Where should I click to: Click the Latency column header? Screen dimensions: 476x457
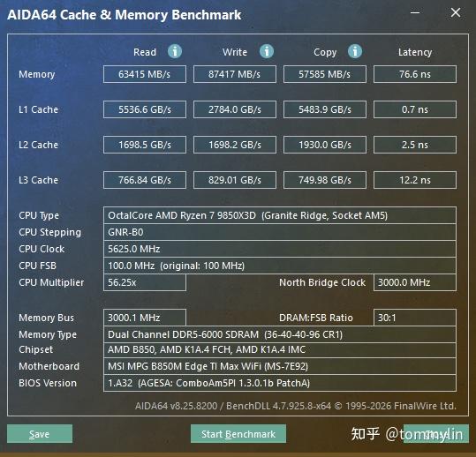(415, 52)
